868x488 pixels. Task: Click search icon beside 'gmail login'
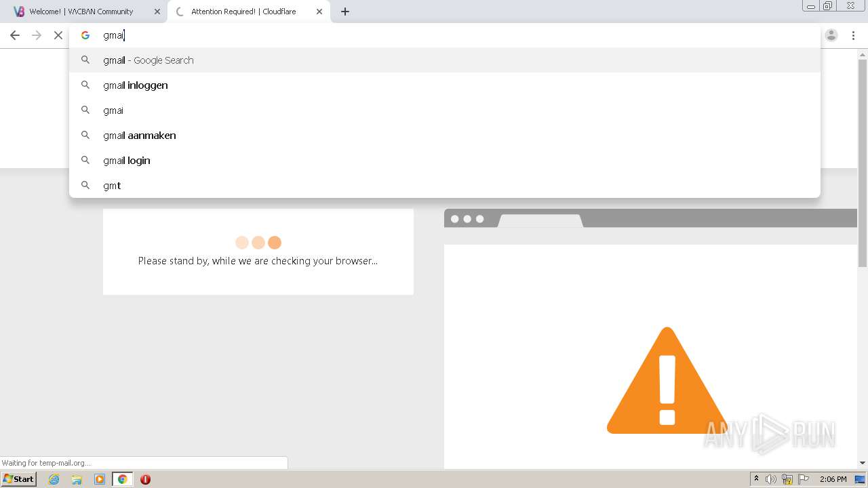point(85,161)
